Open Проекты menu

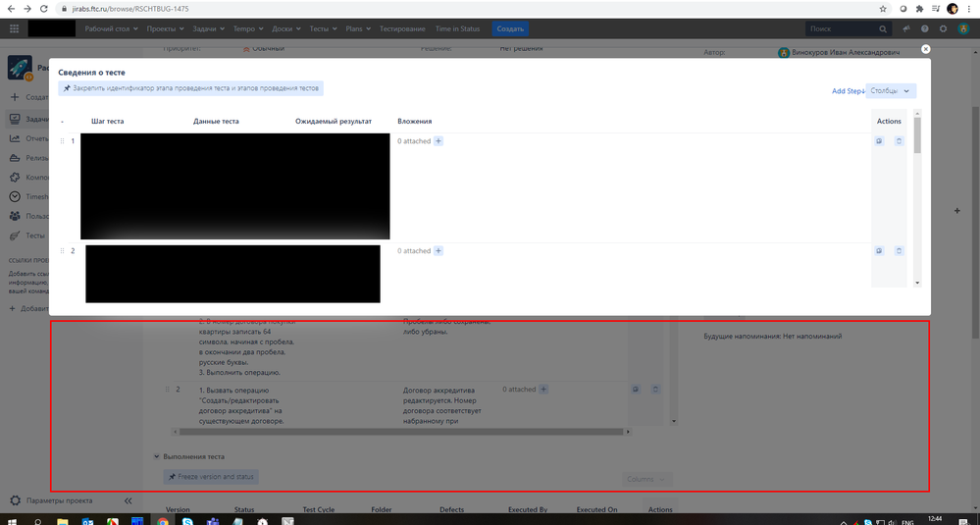click(x=165, y=28)
